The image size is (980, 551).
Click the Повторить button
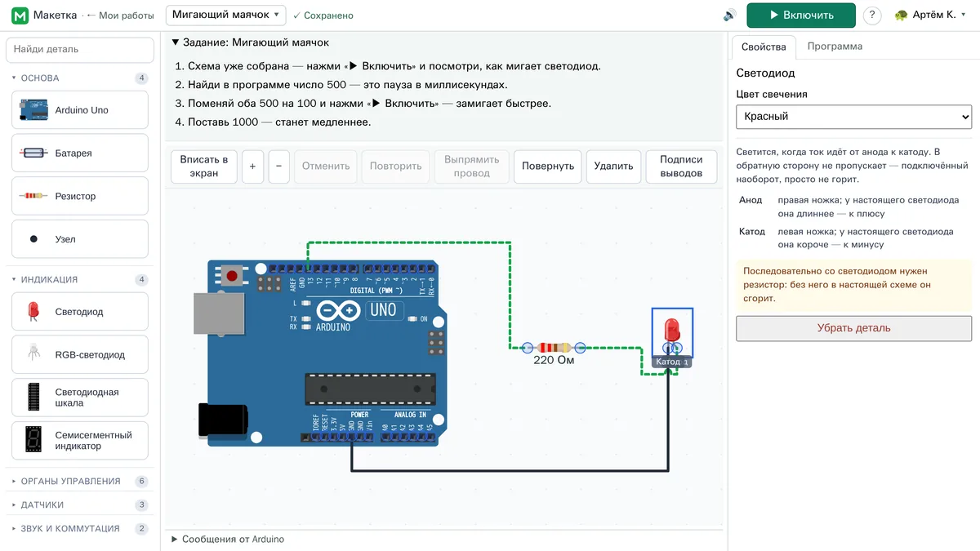coord(395,166)
